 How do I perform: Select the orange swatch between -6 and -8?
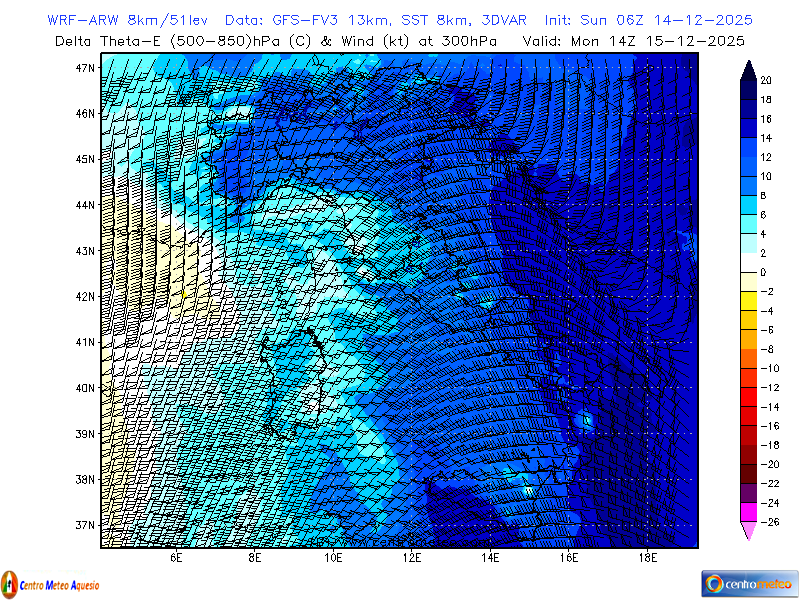click(x=748, y=340)
